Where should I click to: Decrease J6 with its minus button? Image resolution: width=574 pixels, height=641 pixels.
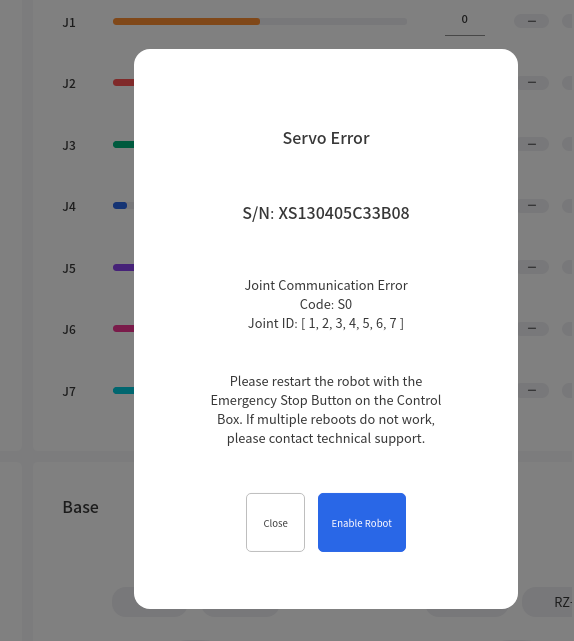pos(533,329)
